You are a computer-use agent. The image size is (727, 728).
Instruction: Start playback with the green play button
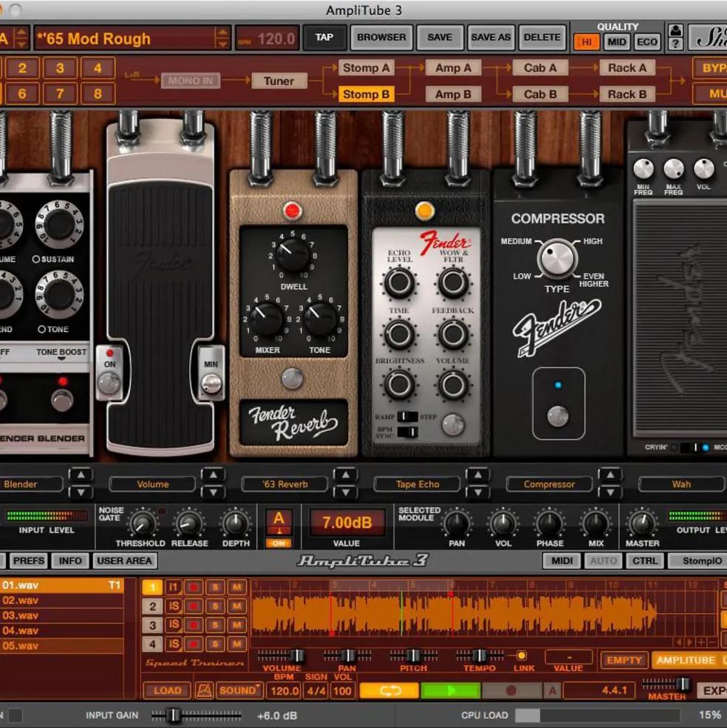(450, 690)
